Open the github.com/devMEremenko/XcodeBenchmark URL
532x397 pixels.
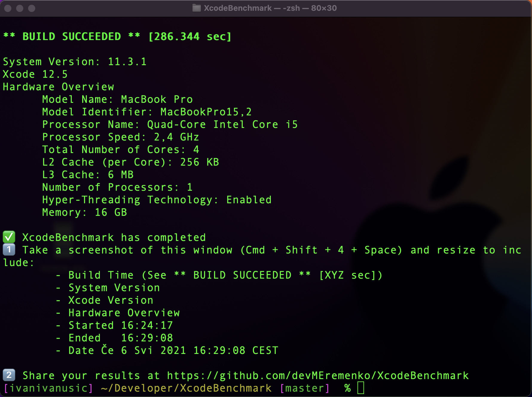coord(318,375)
